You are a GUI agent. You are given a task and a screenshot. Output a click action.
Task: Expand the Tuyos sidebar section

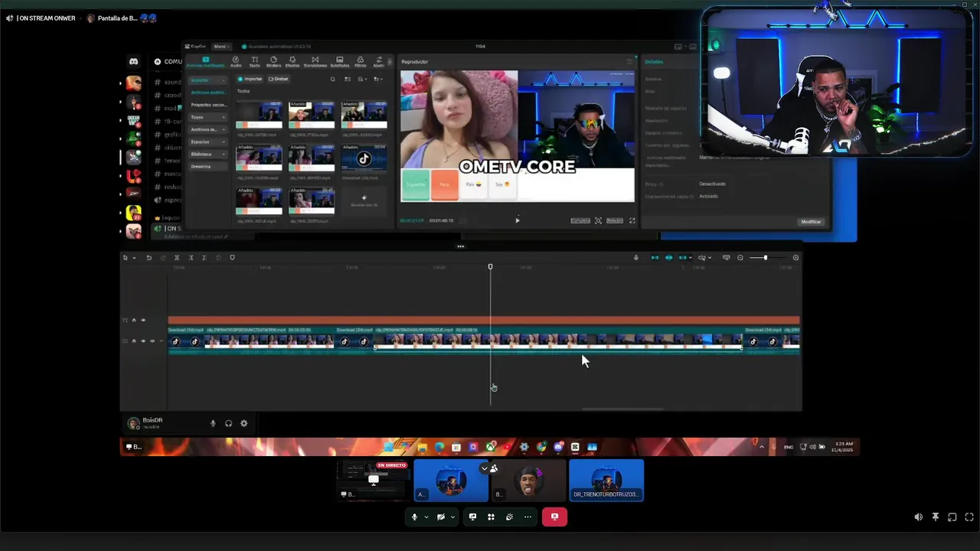(207, 117)
